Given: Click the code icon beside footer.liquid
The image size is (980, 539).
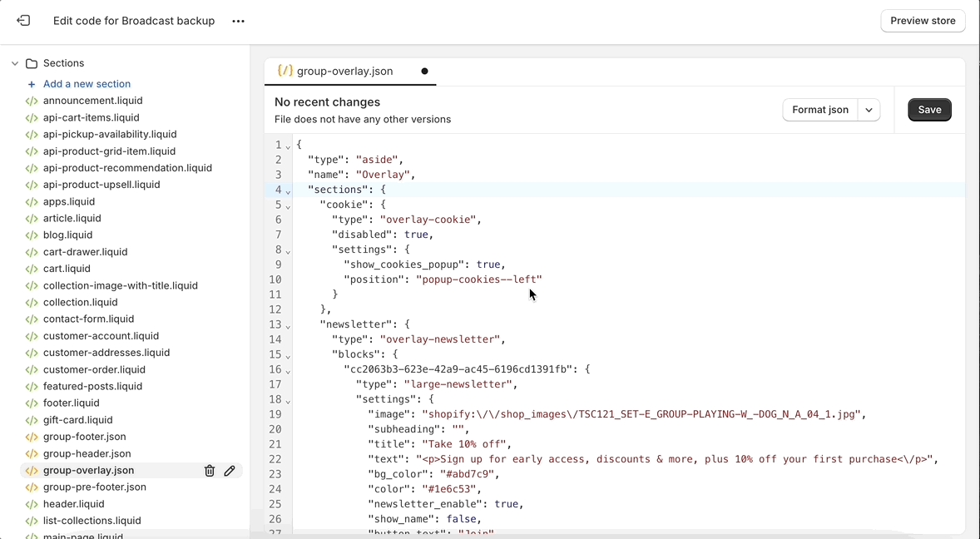Looking at the screenshot, I should (32, 403).
